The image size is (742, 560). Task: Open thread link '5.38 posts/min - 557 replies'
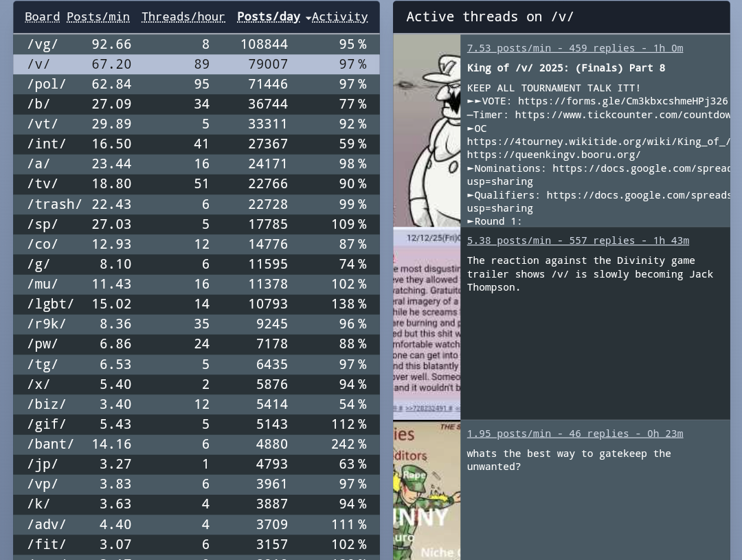click(x=578, y=240)
